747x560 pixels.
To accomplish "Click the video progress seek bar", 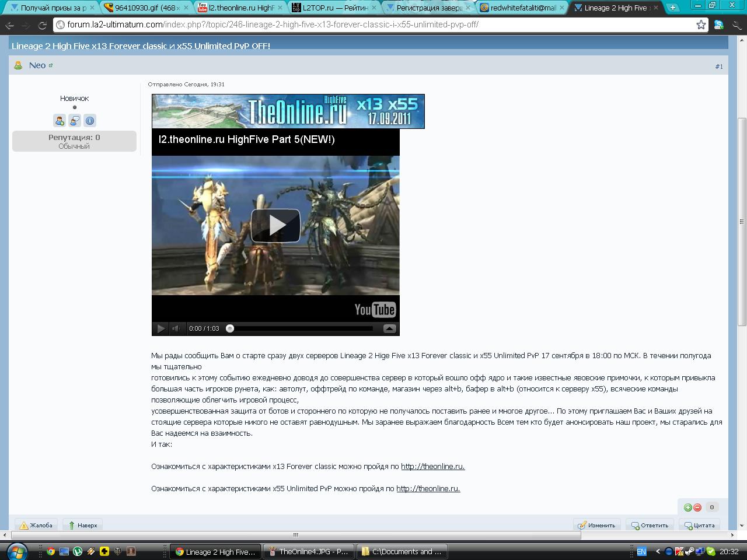I will click(301, 328).
